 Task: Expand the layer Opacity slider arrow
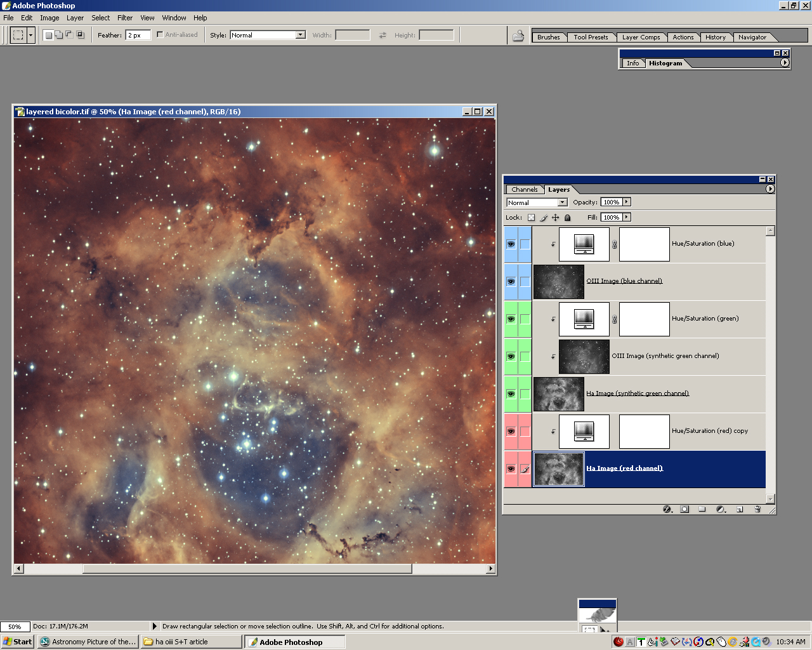(627, 202)
